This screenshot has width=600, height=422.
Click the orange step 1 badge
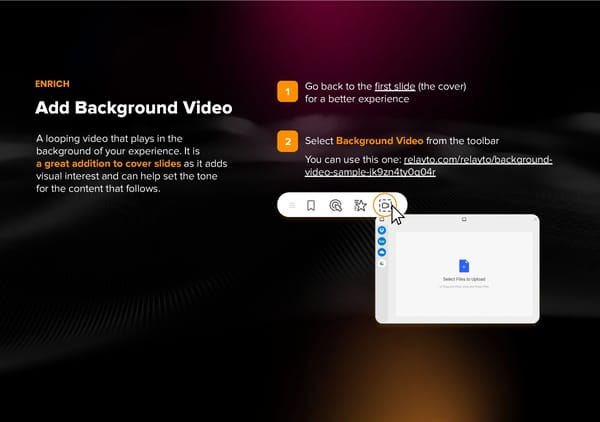coord(287,92)
